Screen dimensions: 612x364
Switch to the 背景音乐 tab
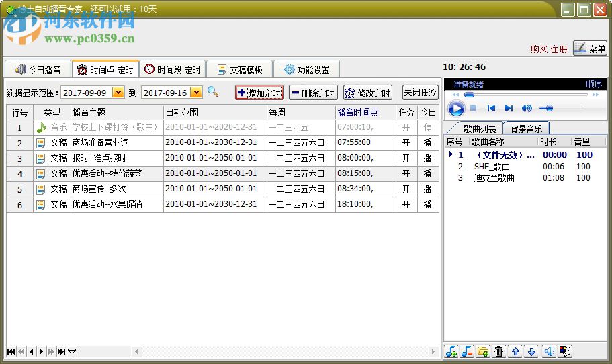tap(526, 128)
